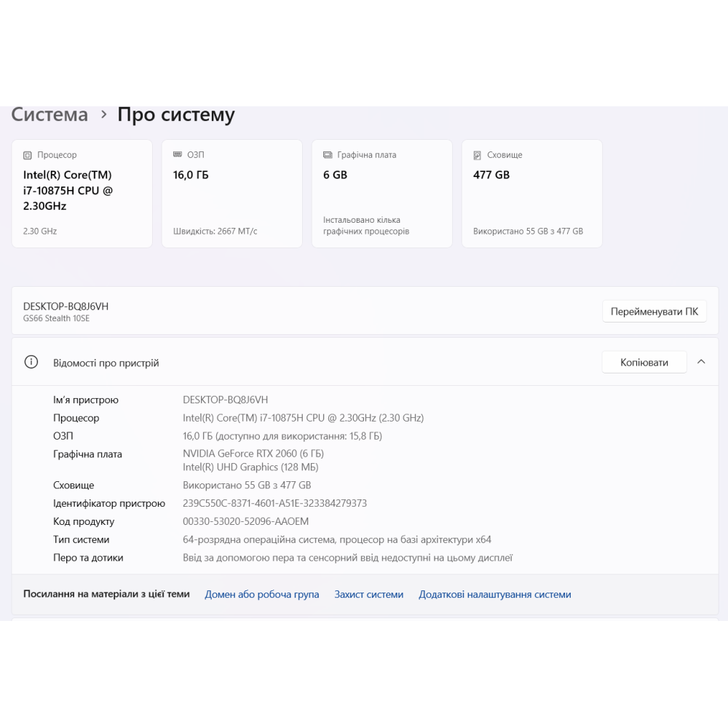Click the RAM memory icon
The image size is (728, 728).
(x=178, y=155)
